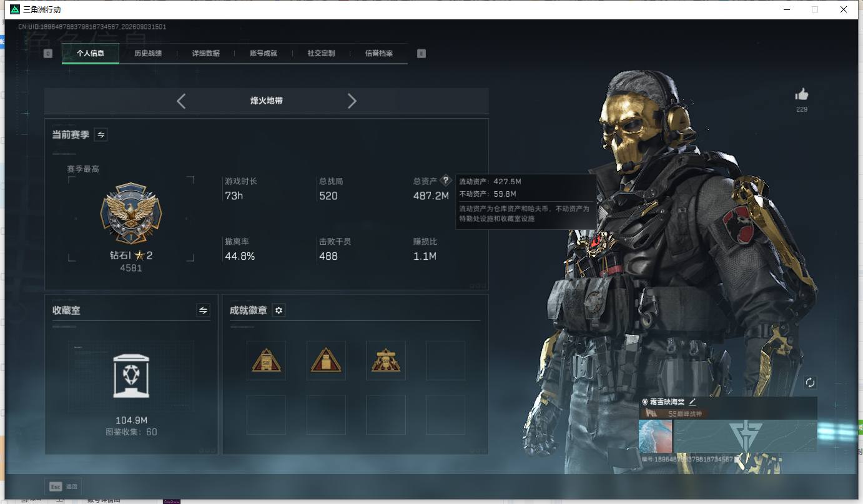
Task: Toggle the swap icon in the 收藏室 header
Action: [x=203, y=310]
